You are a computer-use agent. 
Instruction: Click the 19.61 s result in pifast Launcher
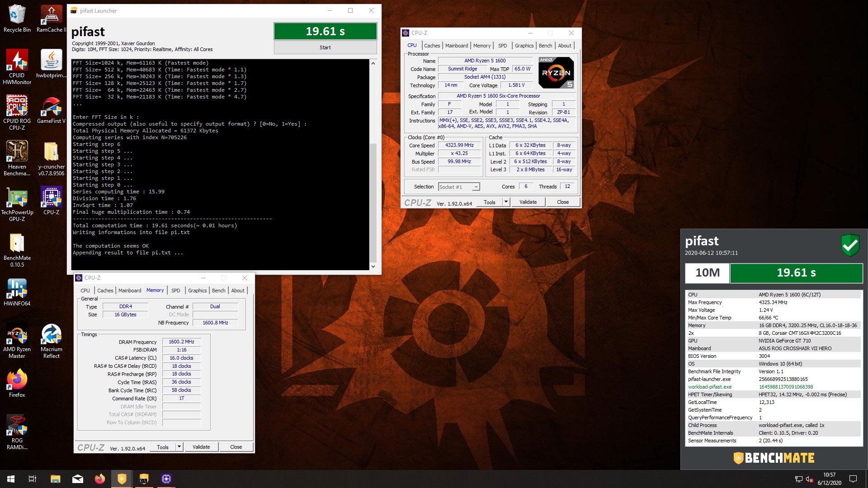[325, 31]
